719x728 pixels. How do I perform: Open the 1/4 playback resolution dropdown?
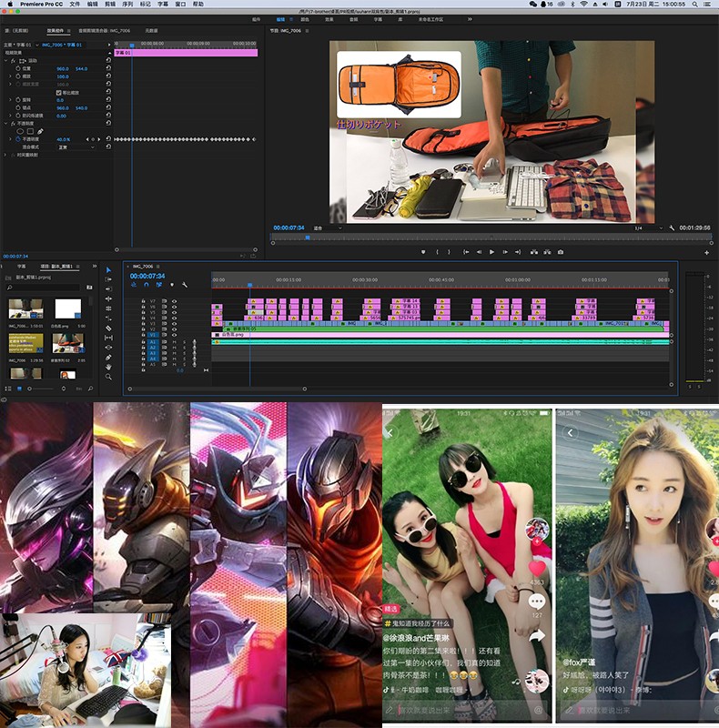[x=648, y=228]
